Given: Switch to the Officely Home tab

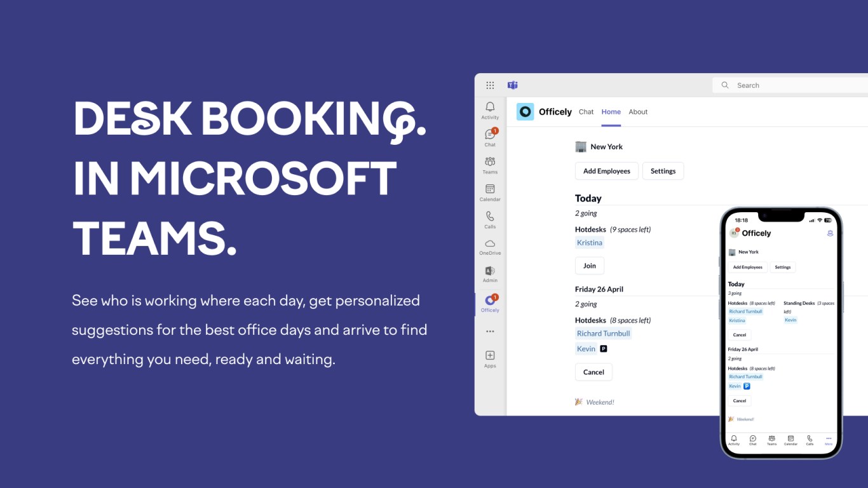Looking at the screenshot, I should [611, 112].
